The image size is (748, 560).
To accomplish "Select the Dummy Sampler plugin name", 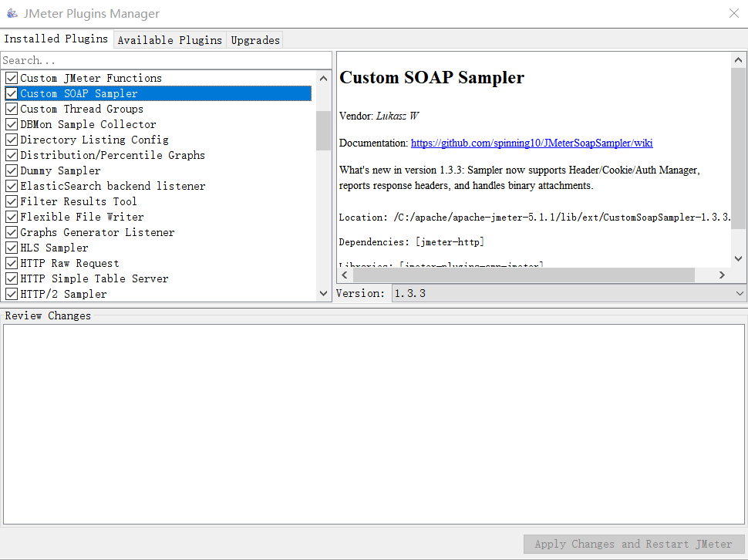I will pos(61,170).
